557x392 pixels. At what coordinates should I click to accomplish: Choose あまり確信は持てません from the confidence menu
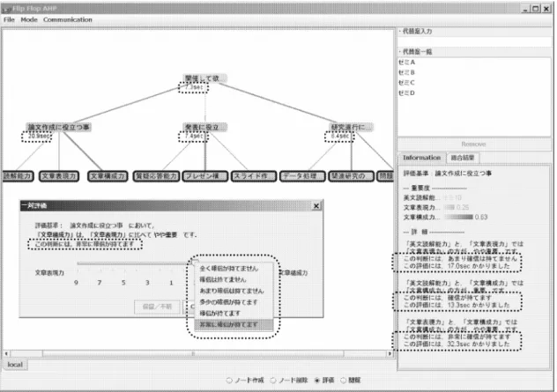(234, 291)
